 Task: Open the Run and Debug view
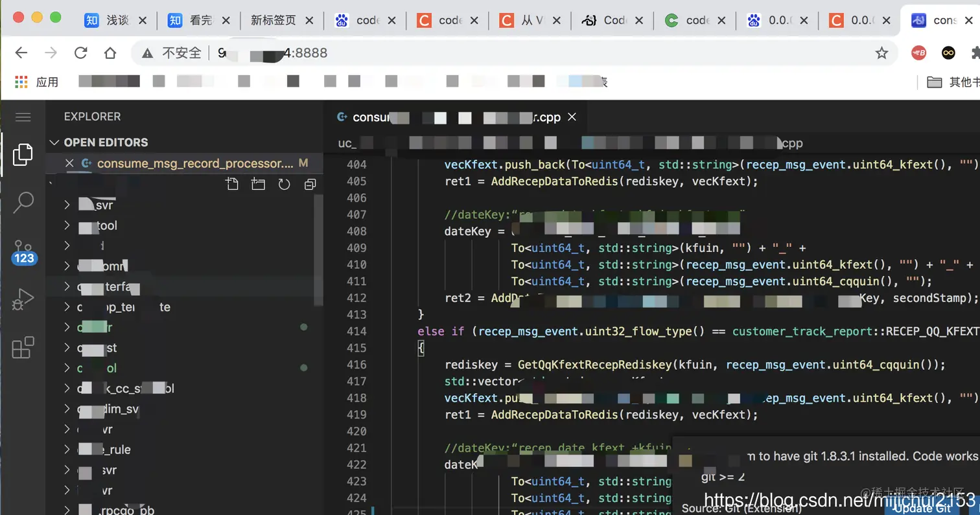[23, 300]
